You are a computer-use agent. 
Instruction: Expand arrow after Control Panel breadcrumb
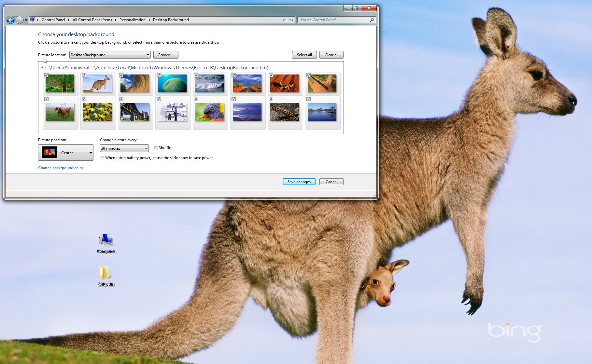[x=69, y=20]
